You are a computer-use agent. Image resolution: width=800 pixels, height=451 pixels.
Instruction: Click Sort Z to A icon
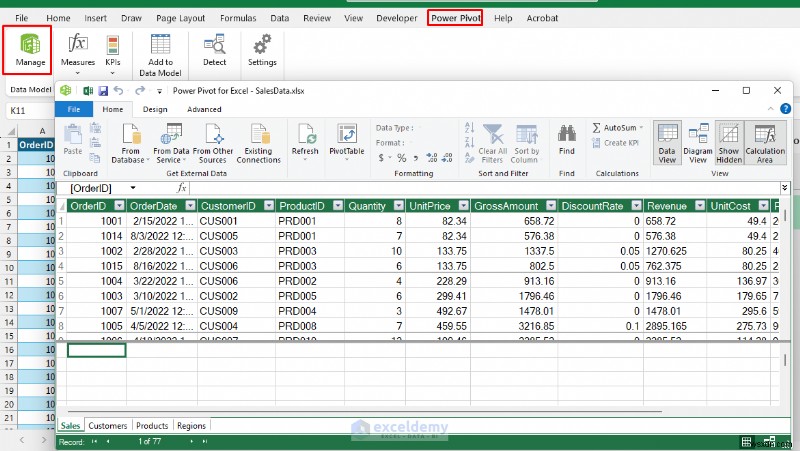[x=469, y=142]
